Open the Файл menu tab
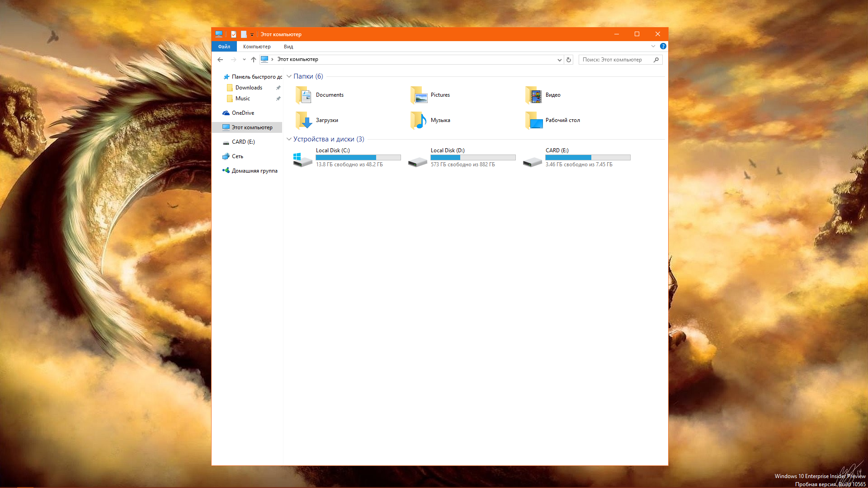 pos(224,47)
